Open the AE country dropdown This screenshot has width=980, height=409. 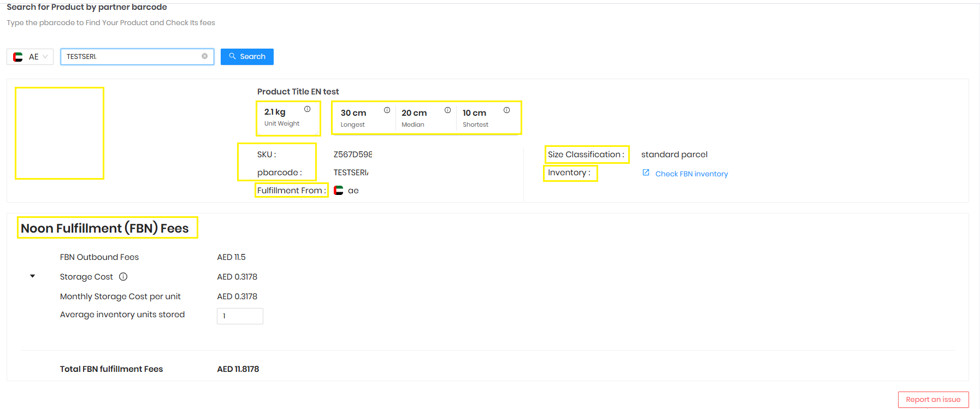[x=30, y=57]
